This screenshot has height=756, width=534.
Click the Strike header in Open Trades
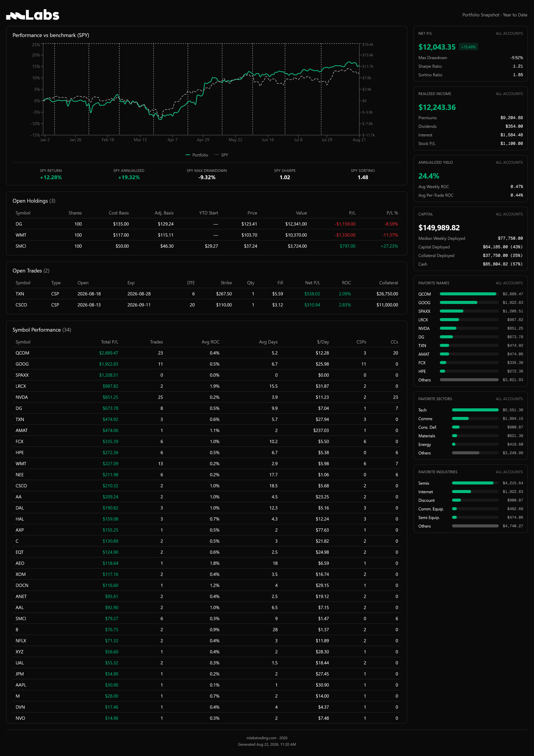click(226, 283)
